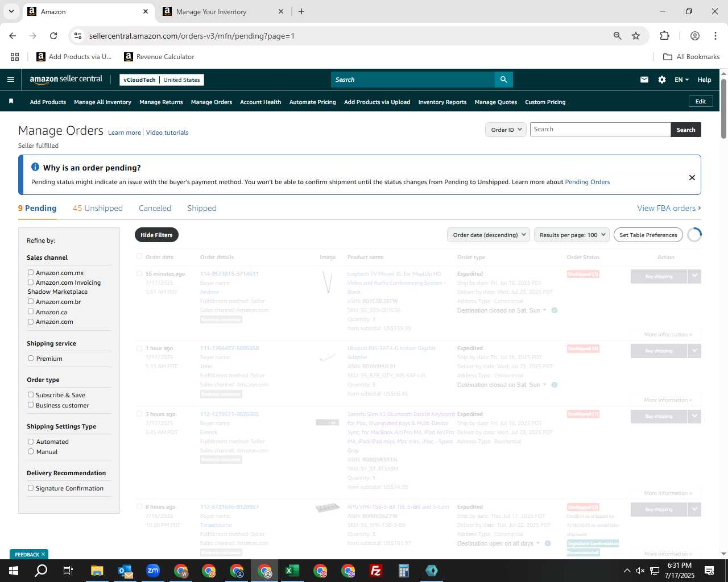728x582 pixels.
Task: Switch to the Shipped tab
Action: pyautogui.click(x=202, y=208)
